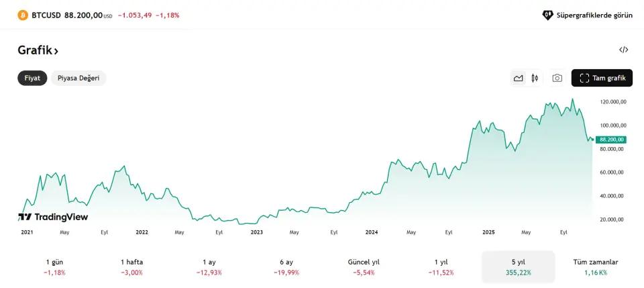
Task: Select the 1 yıl time range
Action: click(x=441, y=267)
